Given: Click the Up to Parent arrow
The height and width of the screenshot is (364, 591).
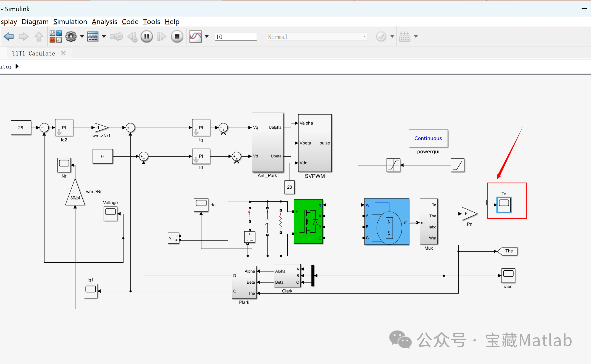Looking at the screenshot, I should tap(39, 36).
